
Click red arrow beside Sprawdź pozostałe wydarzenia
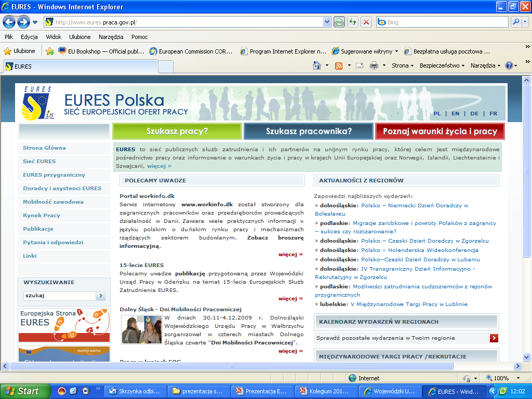click(494, 338)
